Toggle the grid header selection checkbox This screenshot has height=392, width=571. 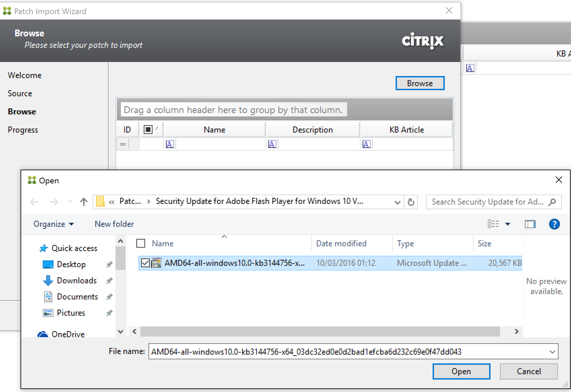point(148,130)
